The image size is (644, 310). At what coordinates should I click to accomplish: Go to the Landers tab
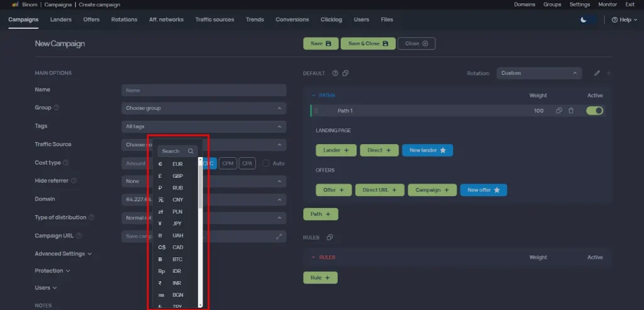61,19
